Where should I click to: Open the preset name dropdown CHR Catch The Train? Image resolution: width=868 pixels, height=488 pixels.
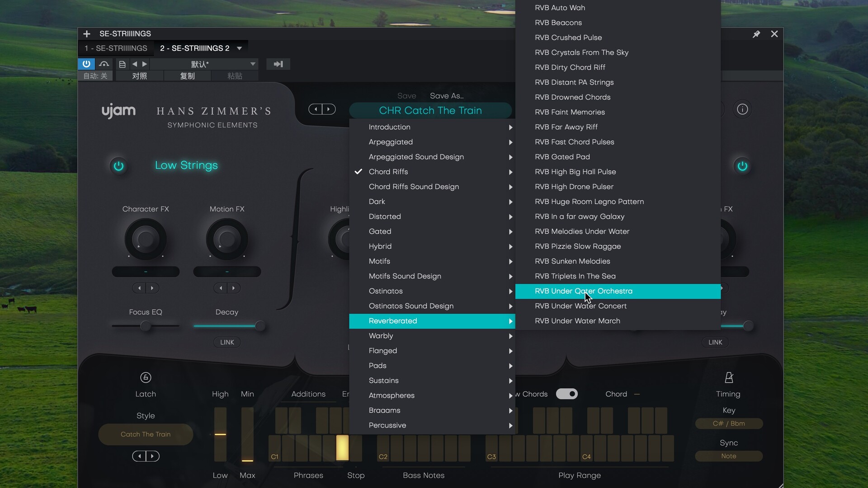(430, 111)
